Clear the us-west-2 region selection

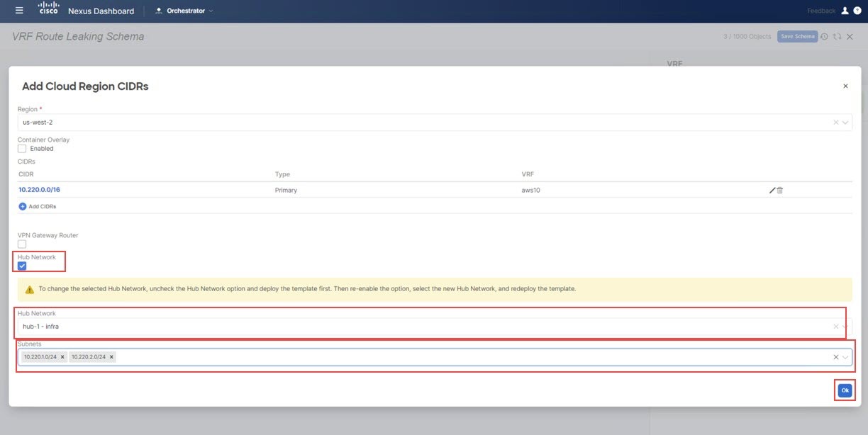[835, 123]
